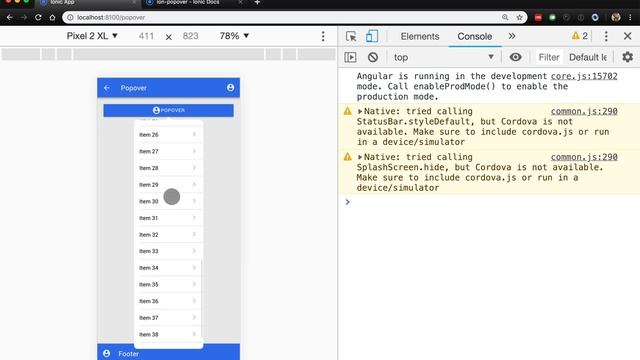Click the device height 823 field
The width and height of the screenshot is (640, 360).
tap(190, 36)
